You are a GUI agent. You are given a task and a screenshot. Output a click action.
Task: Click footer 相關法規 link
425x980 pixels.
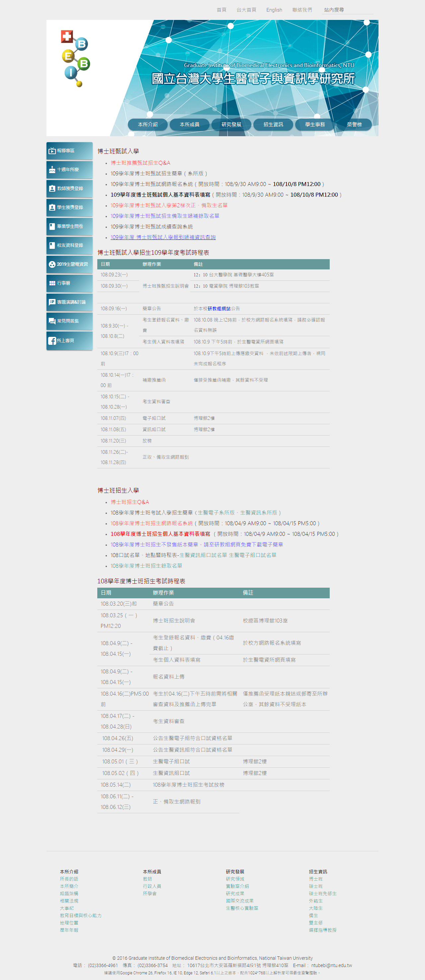(x=69, y=901)
